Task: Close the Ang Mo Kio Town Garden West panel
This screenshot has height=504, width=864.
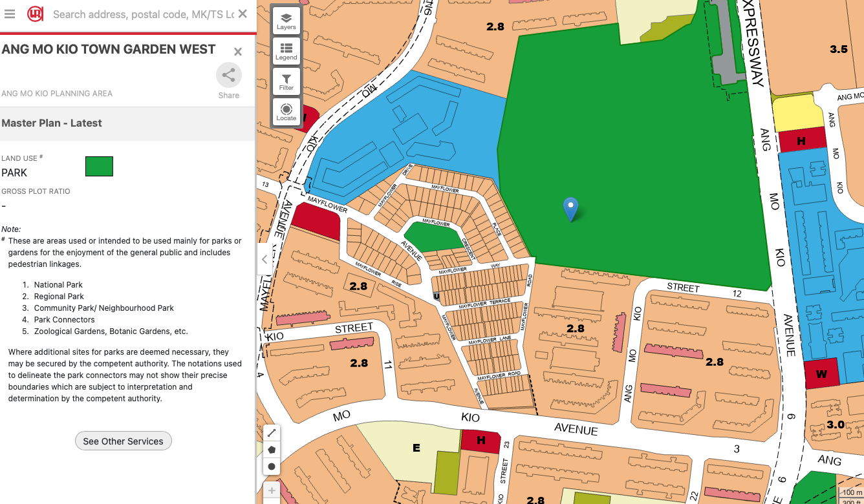Action: [x=238, y=52]
